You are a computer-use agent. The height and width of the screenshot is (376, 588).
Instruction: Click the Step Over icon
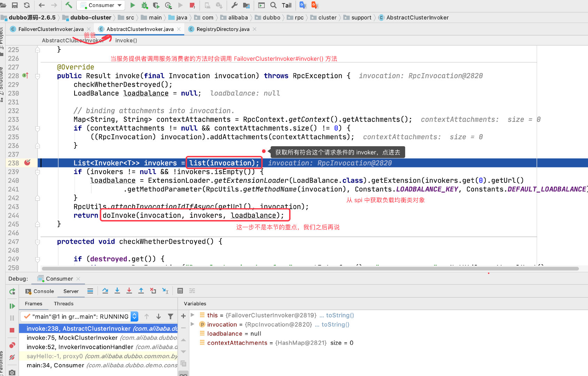click(105, 291)
